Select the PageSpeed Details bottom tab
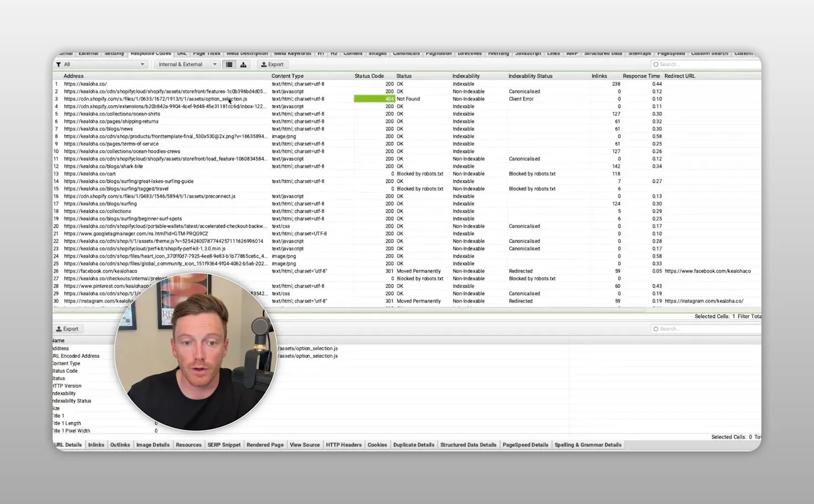 [x=526, y=445]
